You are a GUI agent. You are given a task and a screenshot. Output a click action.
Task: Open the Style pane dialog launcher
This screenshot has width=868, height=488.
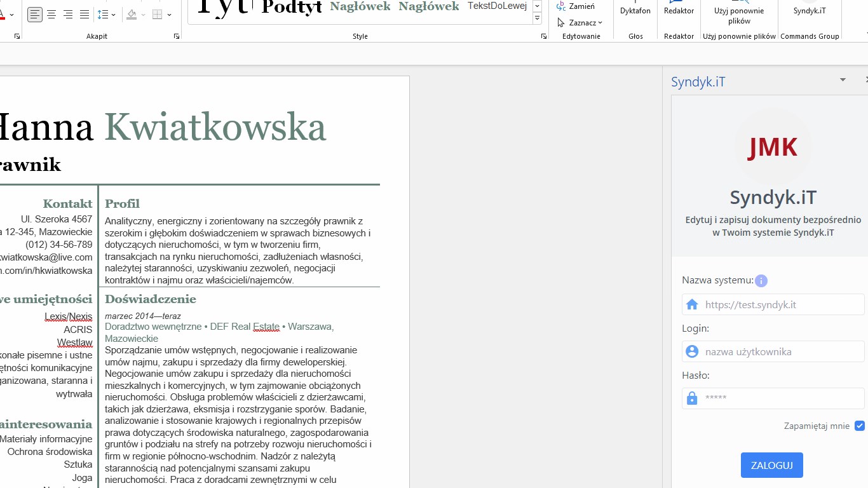544,37
